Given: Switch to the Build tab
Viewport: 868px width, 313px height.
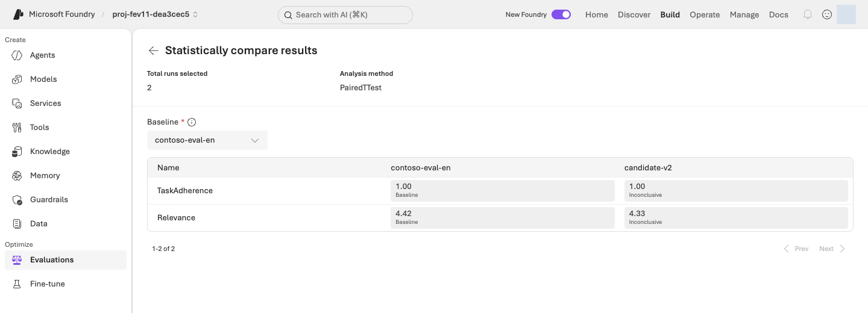Looking at the screenshot, I should pyautogui.click(x=670, y=14).
